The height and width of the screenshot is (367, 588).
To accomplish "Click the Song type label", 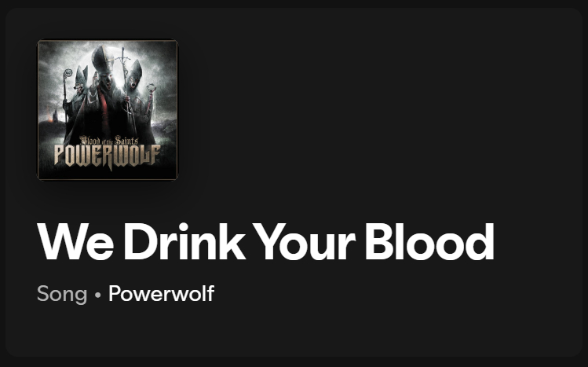I will [62, 293].
